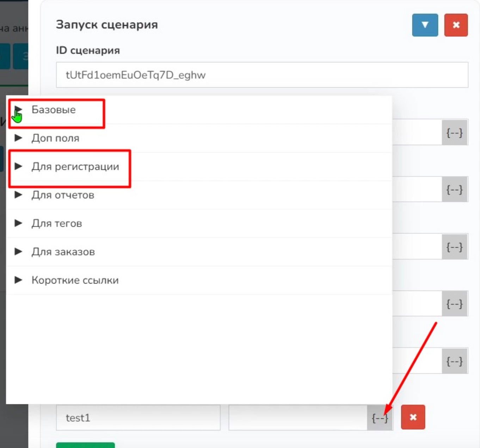Image resolution: width=480 pixels, height=448 pixels.
Task: Collapse the block with the blue arrow button
Action: 425,25
